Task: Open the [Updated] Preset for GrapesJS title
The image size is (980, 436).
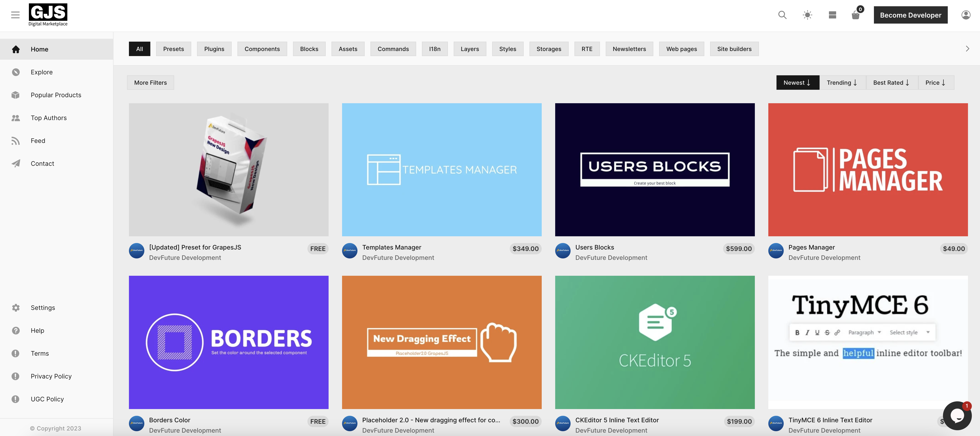Action: [x=195, y=247]
